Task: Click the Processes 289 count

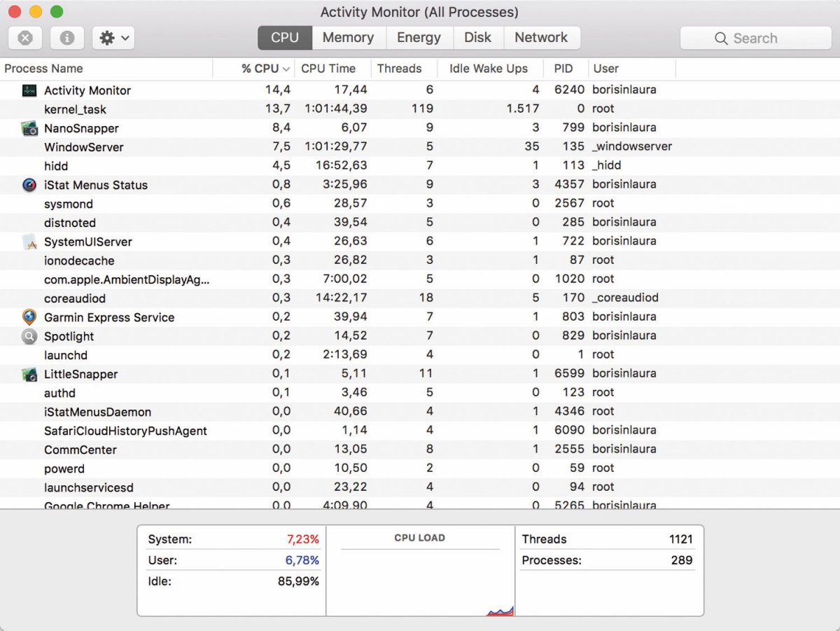Action: click(x=682, y=560)
